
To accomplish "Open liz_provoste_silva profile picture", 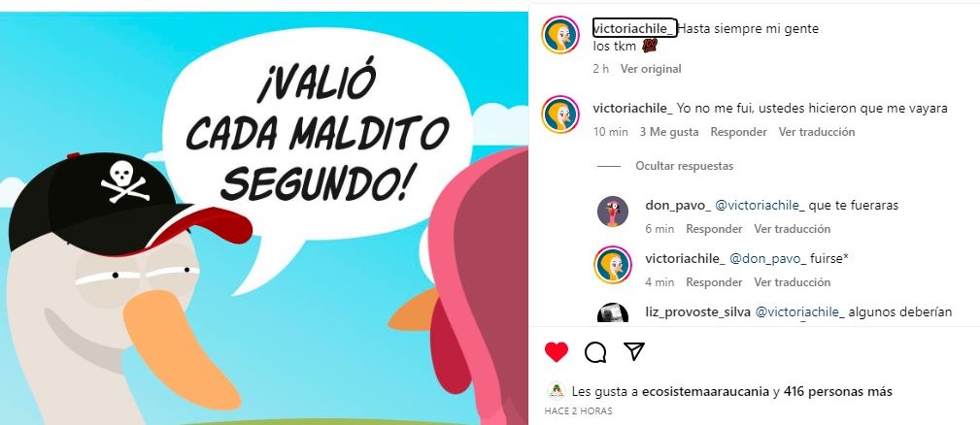I will tap(613, 313).
